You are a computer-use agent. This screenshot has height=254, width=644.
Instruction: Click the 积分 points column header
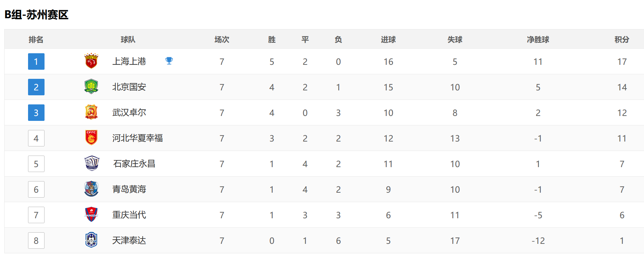click(622, 40)
